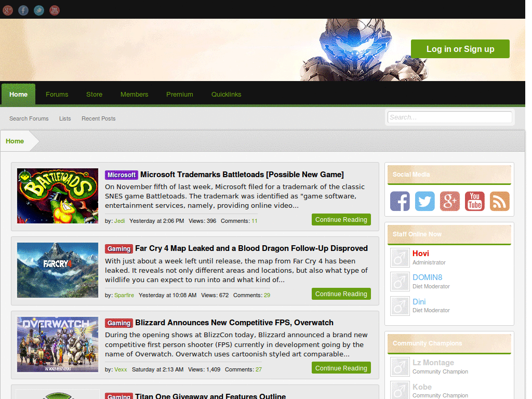Open Lz Montage's profile name

[x=433, y=363]
